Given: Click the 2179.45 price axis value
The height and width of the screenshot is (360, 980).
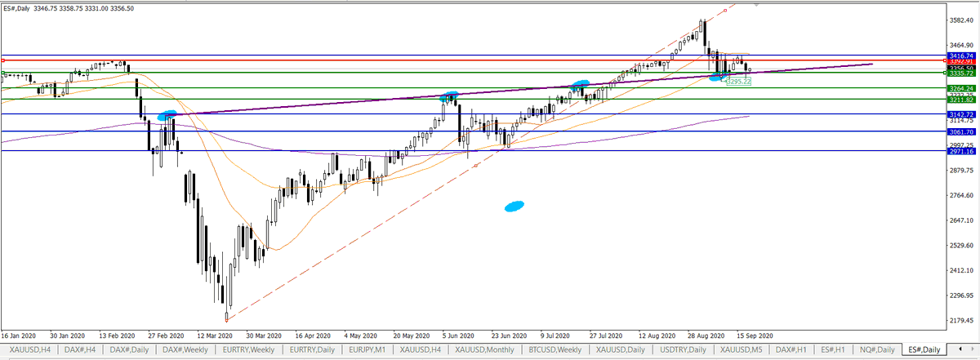Looking at the screenshot, I should click(960, 321).
